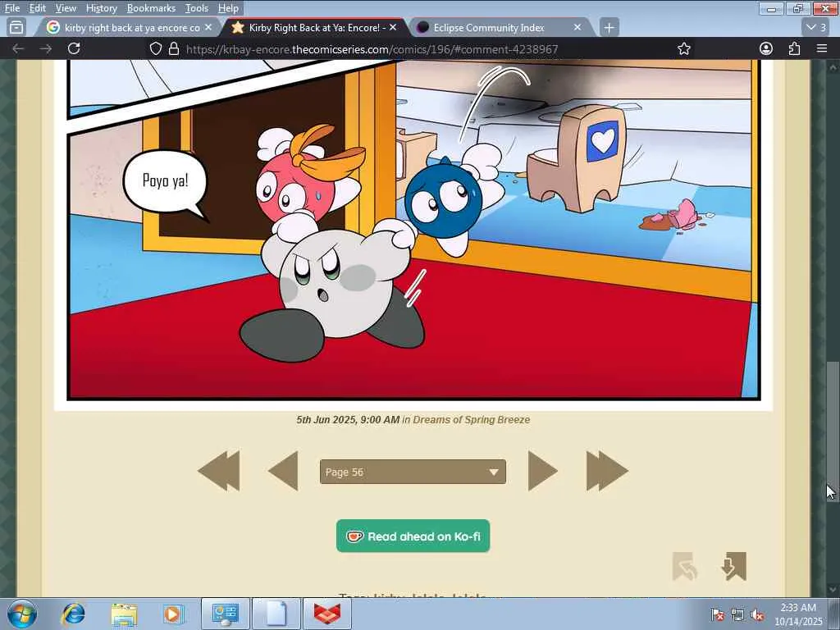Screen dimensions: 840x630
Task: Click the red fox-face taskbar icon
Action: click(327, 614)
